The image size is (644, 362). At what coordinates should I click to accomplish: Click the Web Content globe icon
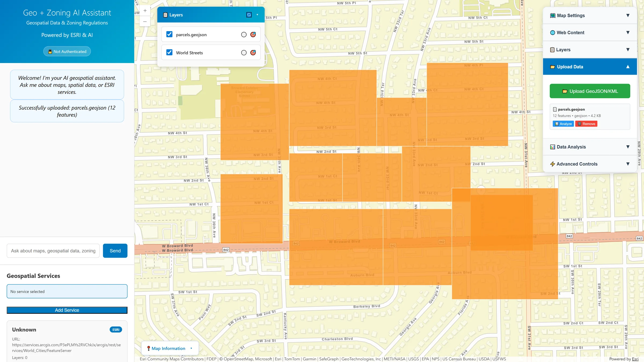coord(552,33)
